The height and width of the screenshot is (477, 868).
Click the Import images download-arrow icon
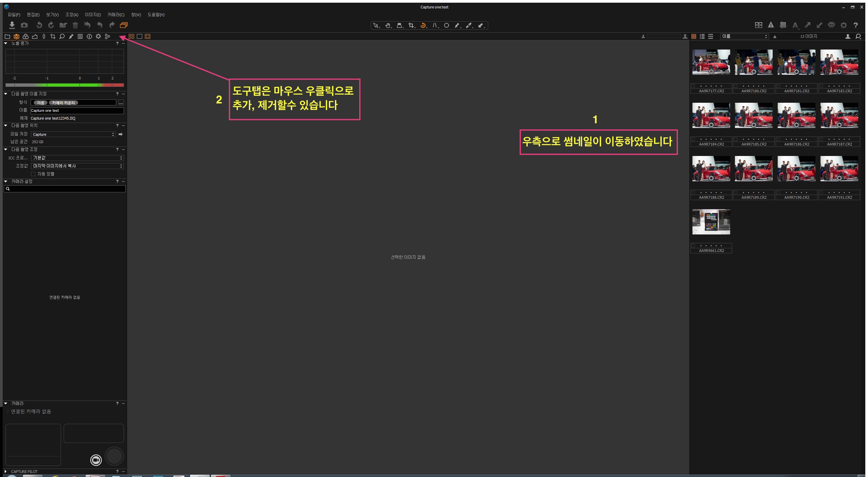coord(12,25)
